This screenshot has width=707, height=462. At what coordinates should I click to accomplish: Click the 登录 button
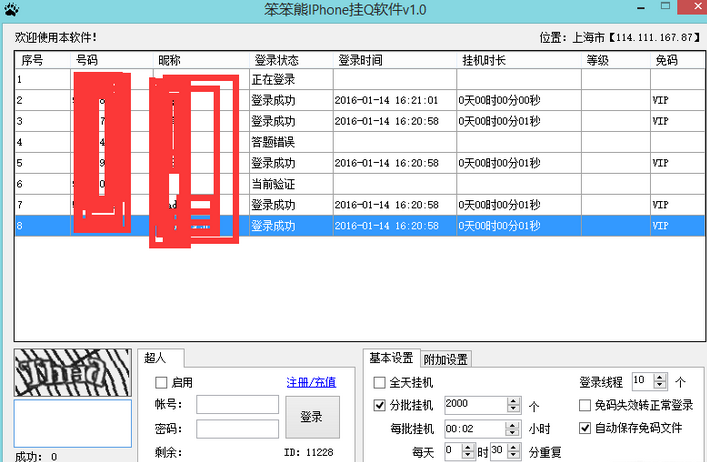[312, 417]
